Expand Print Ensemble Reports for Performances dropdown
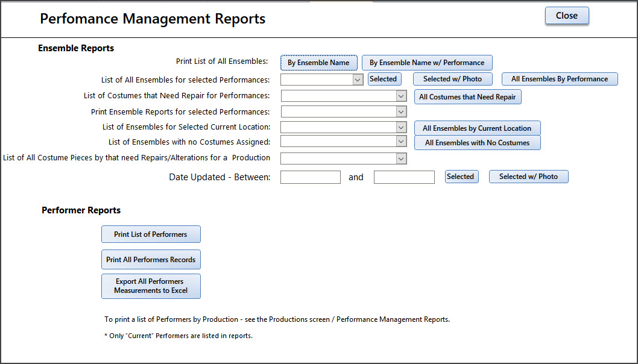This screenshot has width=638, height=364. [x=401, y=112]
